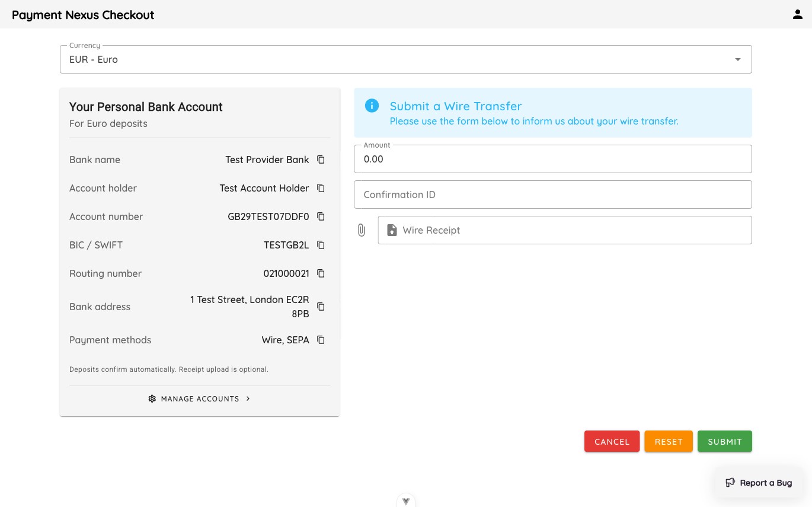Screen dimensions: 812x507
Task: Click the GB29TEST07DDF0 account number text
Action: 268,216
